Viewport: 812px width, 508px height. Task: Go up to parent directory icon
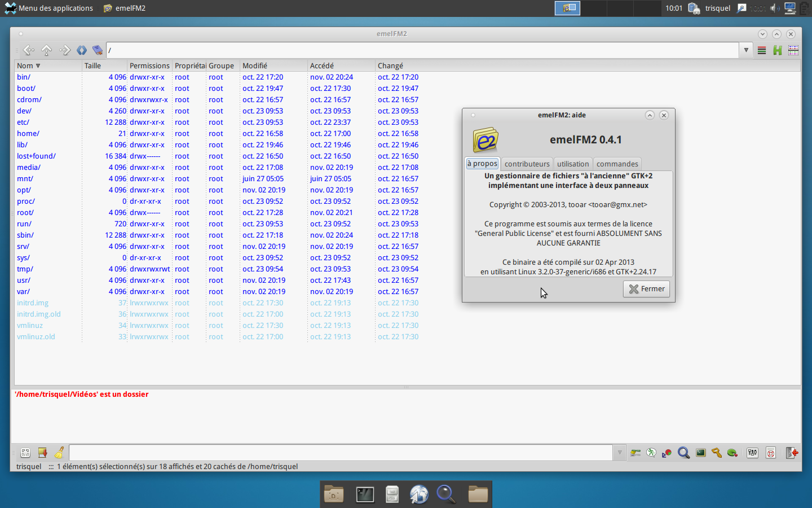click(47, 50)
